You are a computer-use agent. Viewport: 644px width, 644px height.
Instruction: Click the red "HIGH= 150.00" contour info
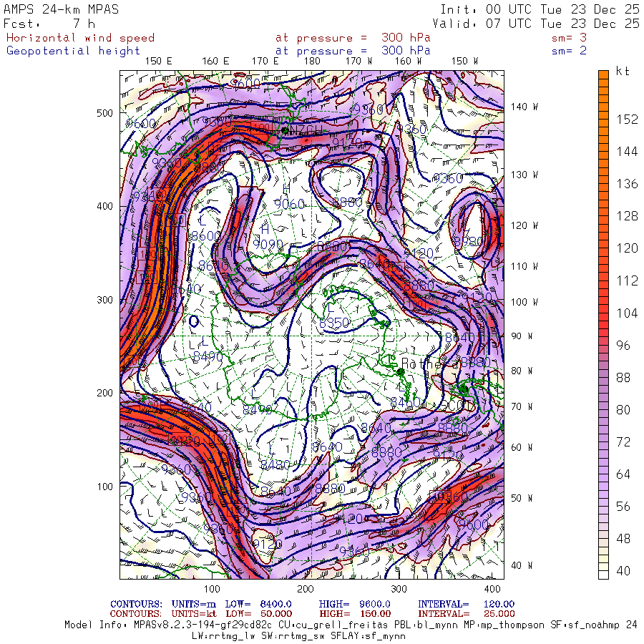tap(355, 614)
